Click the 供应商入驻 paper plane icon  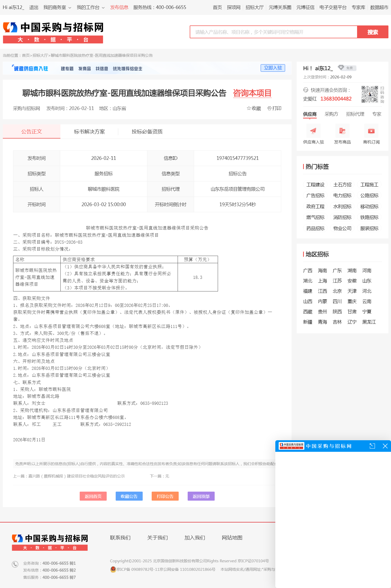(313, 131)
